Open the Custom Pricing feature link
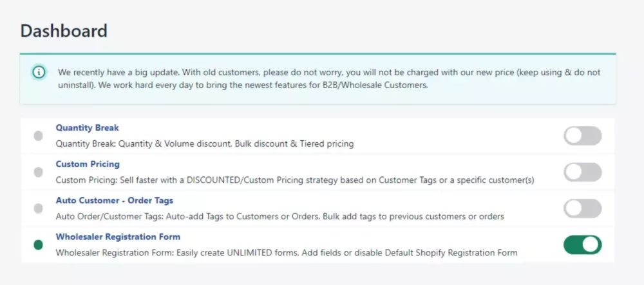 click(88, 164)
